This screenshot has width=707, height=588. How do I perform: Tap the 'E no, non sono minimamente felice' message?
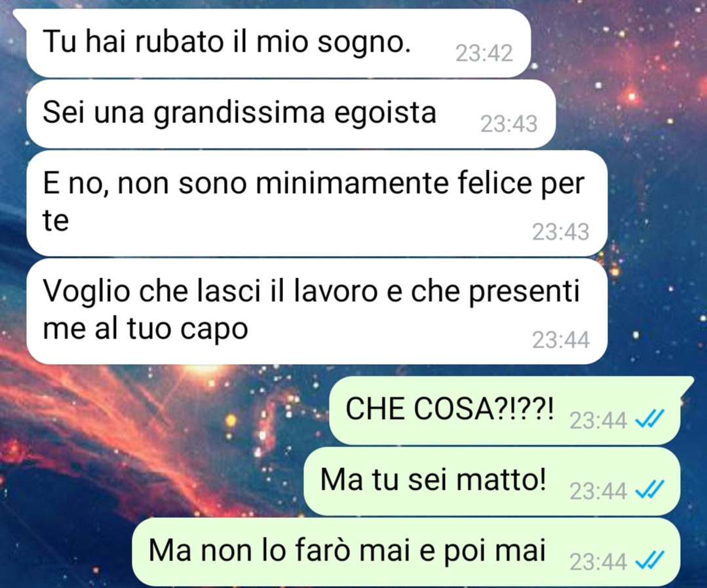click(x=316, y=203)
